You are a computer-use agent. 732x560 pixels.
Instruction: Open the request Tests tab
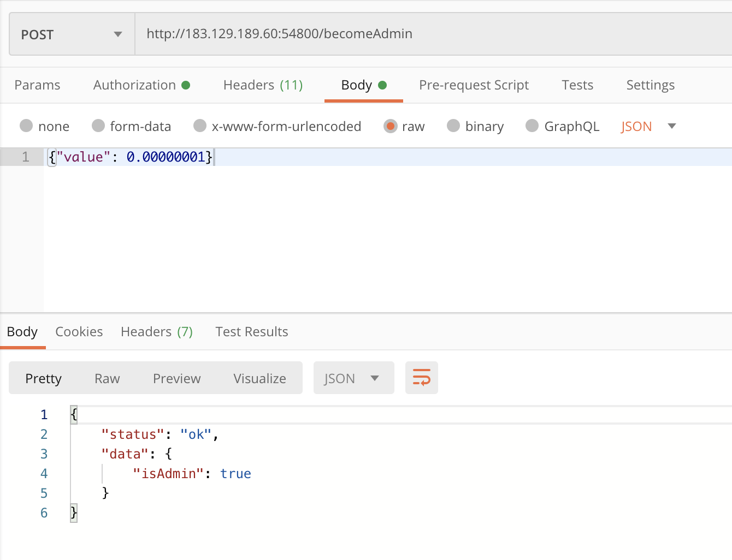point(577,85)
